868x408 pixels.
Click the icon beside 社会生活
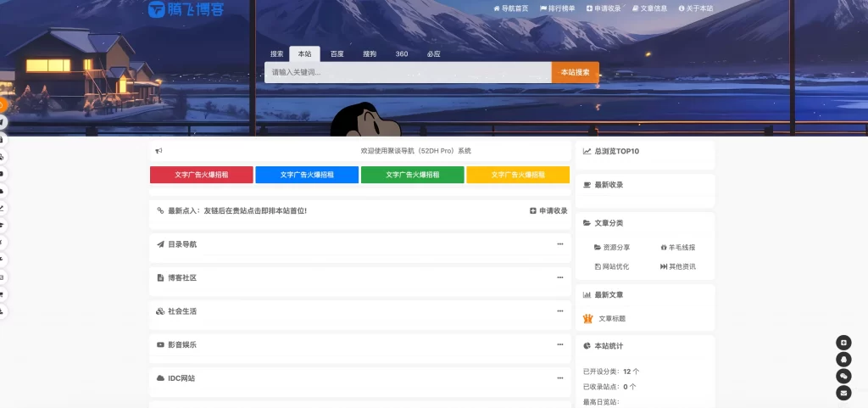(160, 311)
